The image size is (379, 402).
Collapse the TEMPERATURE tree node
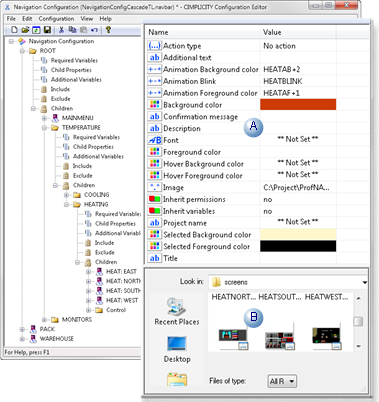[x=44, y=128]
